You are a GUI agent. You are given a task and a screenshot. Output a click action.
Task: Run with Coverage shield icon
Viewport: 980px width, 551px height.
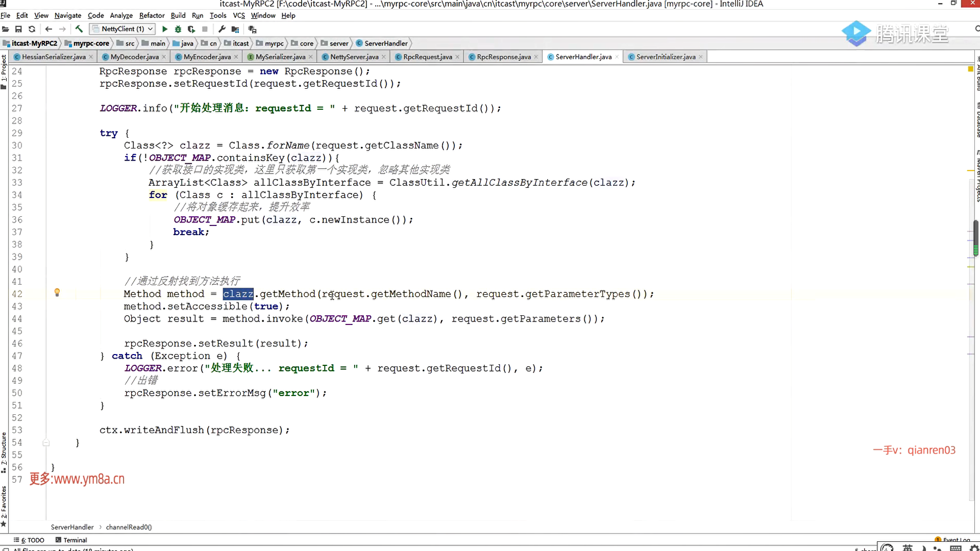[x=191, y=29]
